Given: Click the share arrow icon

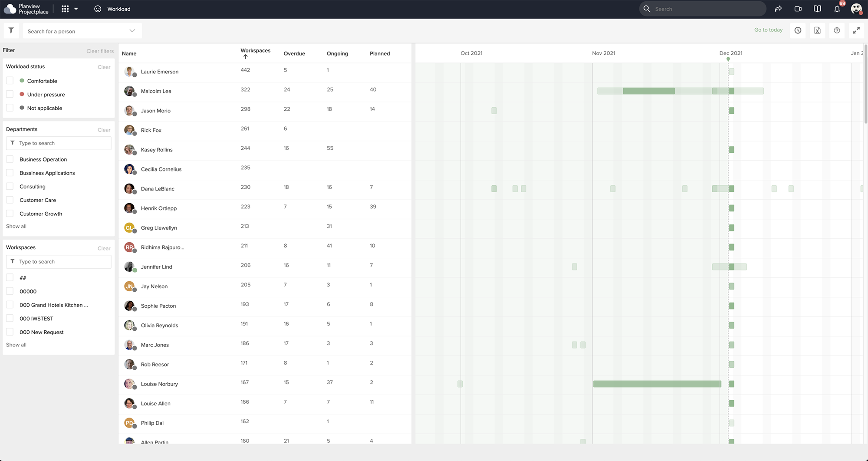Looking at the screenshot, I should coord(778,9).
